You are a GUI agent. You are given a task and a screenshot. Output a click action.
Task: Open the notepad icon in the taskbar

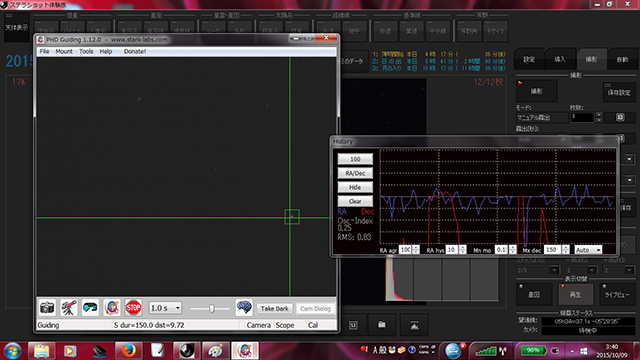[x=158, y=351]
